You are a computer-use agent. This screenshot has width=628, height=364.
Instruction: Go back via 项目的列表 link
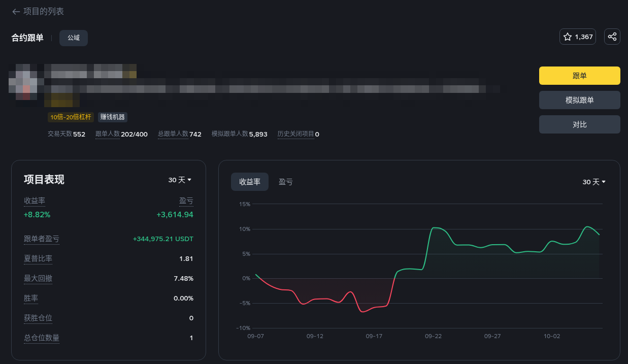[44, 11]
